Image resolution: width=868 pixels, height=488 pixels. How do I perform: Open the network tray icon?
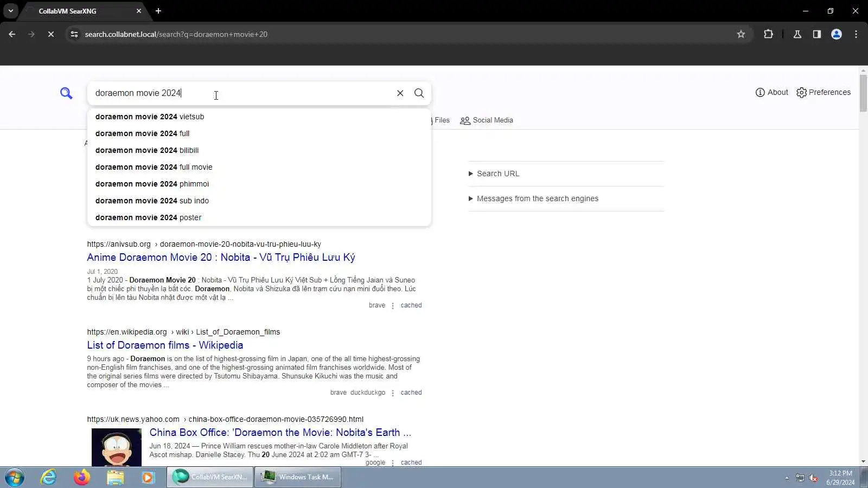pos(800,478)
